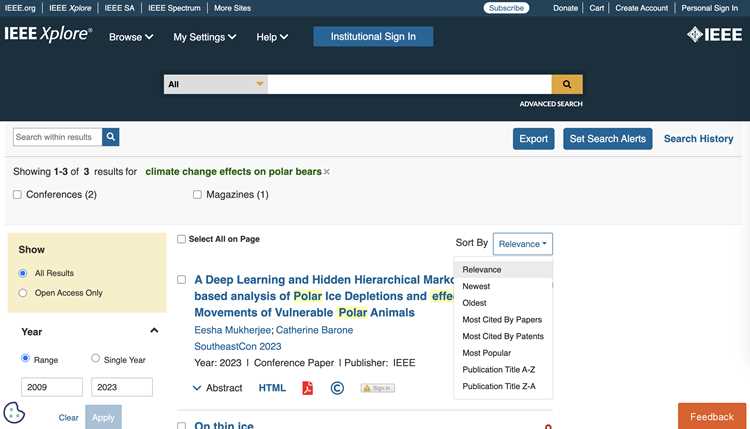Click the blue search-within-results magnifier icon
750x429 pixels.
110,137
